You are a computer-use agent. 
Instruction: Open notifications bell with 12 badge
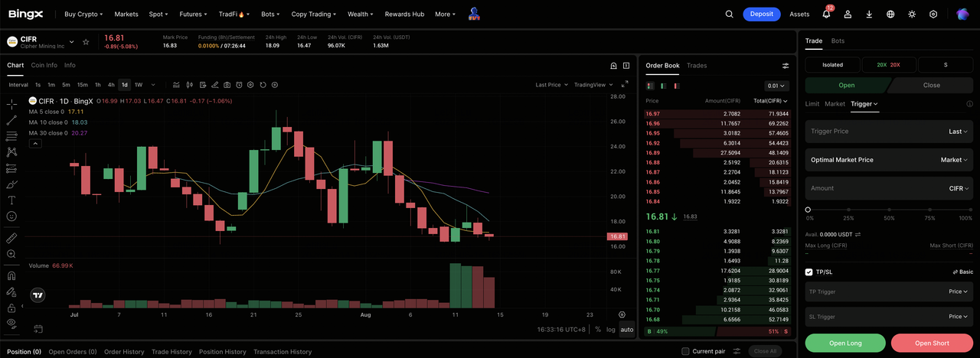pyautogui.click(x=827, y=13)
